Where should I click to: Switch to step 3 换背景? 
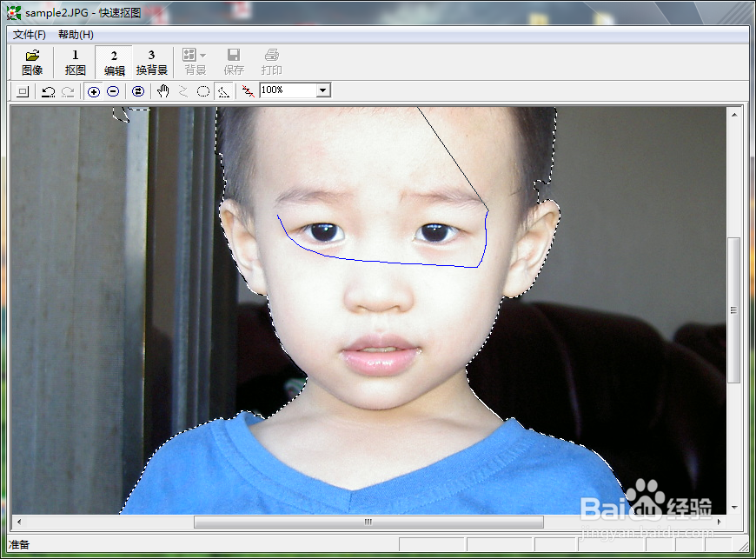151,63
